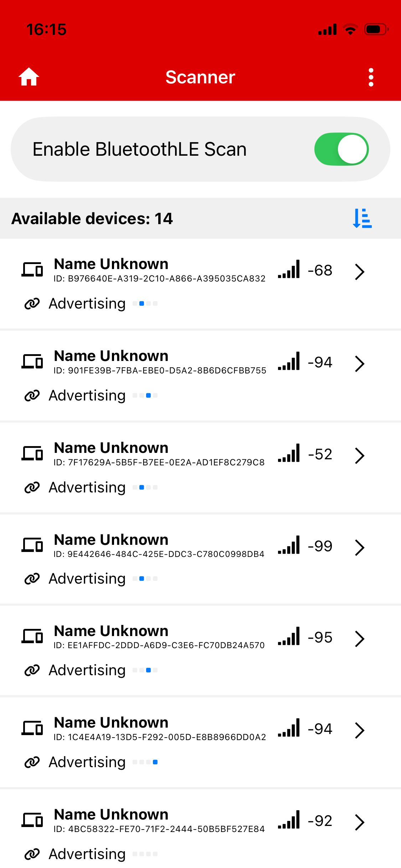Tap the Available devices: 14 header

click(x=92, y=218)
